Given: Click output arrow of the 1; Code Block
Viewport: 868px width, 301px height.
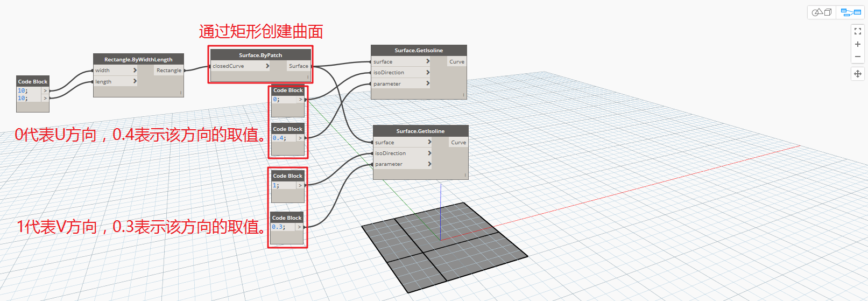Looking at the screenshot, I should tap(300, 185).
